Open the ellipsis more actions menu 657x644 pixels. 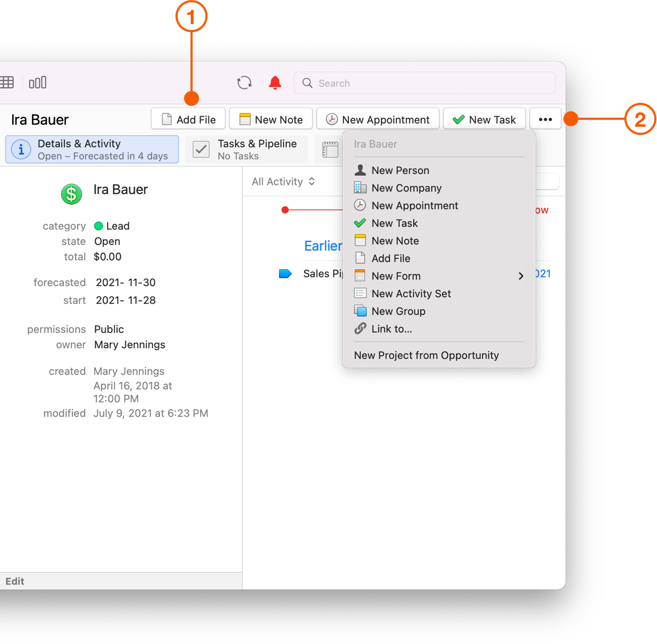point(545,119)
